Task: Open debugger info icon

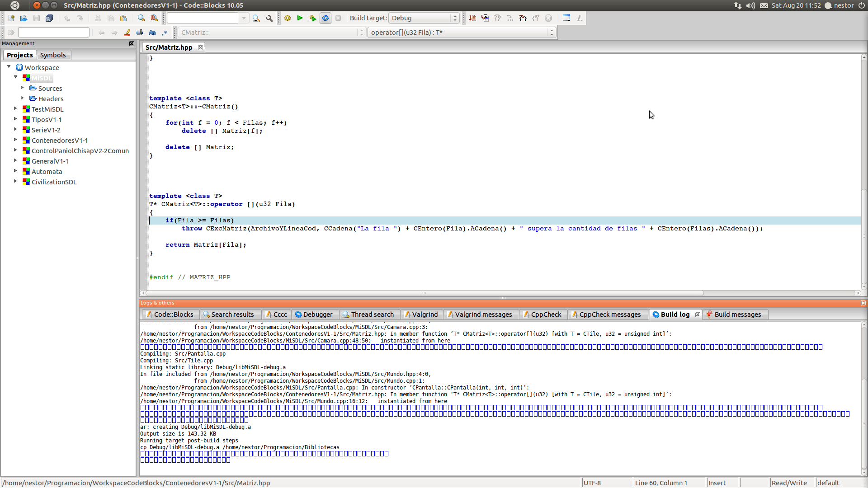Action: pos(580,18)
